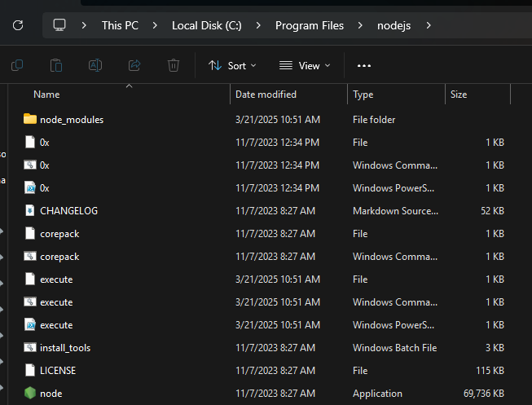Screen dimensions: 532x405
Task: Select the corepack plain File icon
Action: [x=30, y=233]
